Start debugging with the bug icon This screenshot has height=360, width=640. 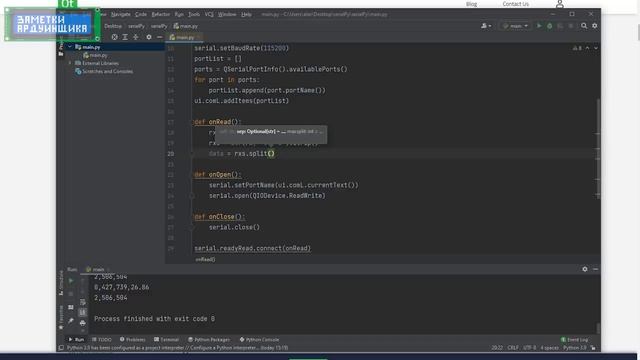click(549, 26)
